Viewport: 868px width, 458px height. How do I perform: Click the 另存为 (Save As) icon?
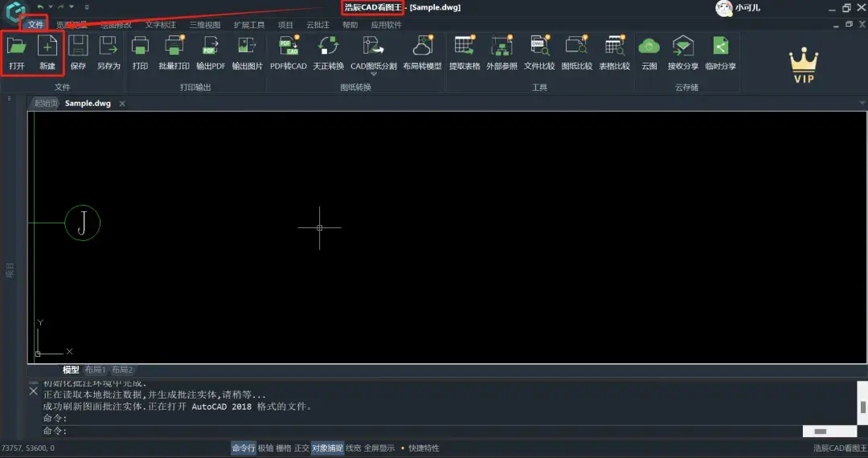click(x=108, y=46)
